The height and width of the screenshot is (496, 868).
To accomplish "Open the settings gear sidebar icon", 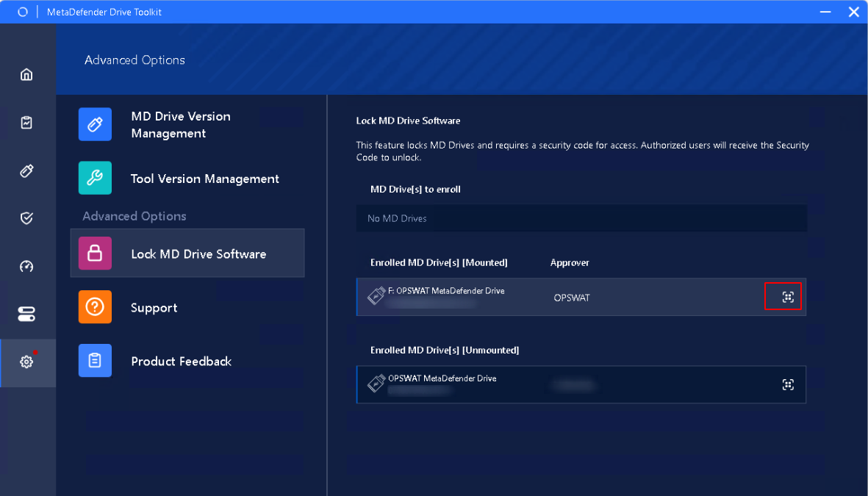I will [x=26, y=362].
